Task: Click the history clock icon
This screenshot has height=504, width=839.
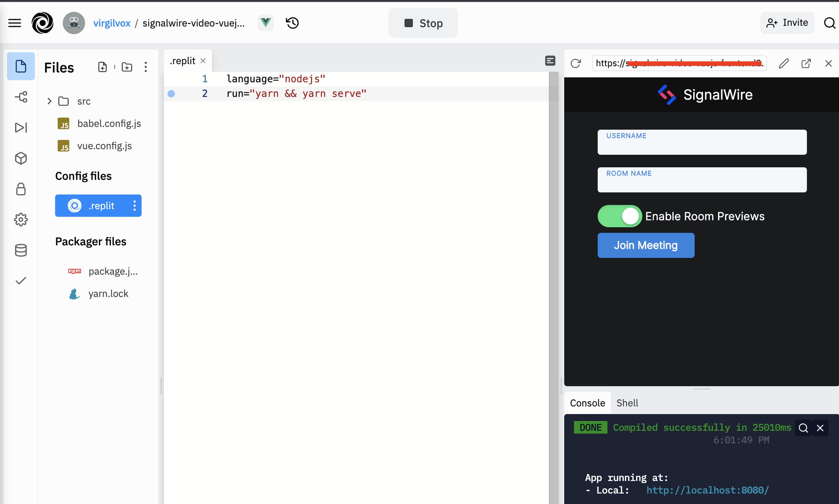Action: 292,23
